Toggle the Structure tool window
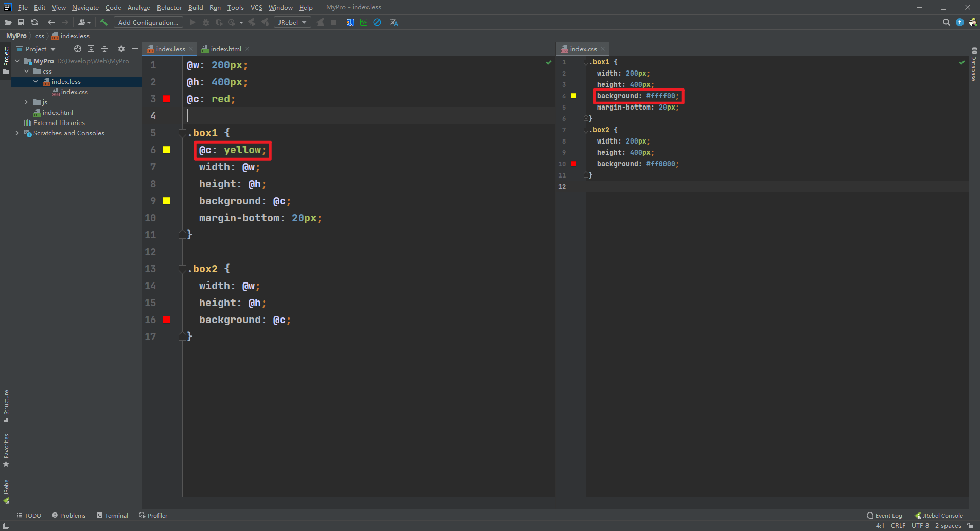980x531 pixels. coord(6,406)
